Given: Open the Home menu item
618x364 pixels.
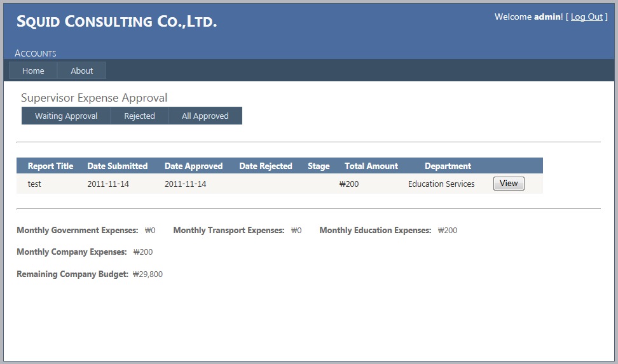Looking at the screenshot, I should click(33, 71).
